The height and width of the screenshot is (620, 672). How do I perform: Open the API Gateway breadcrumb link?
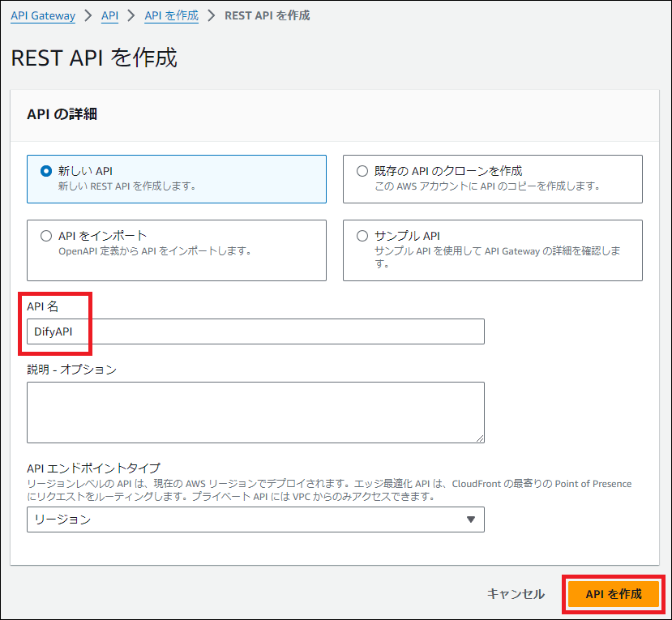pos(43,15)
